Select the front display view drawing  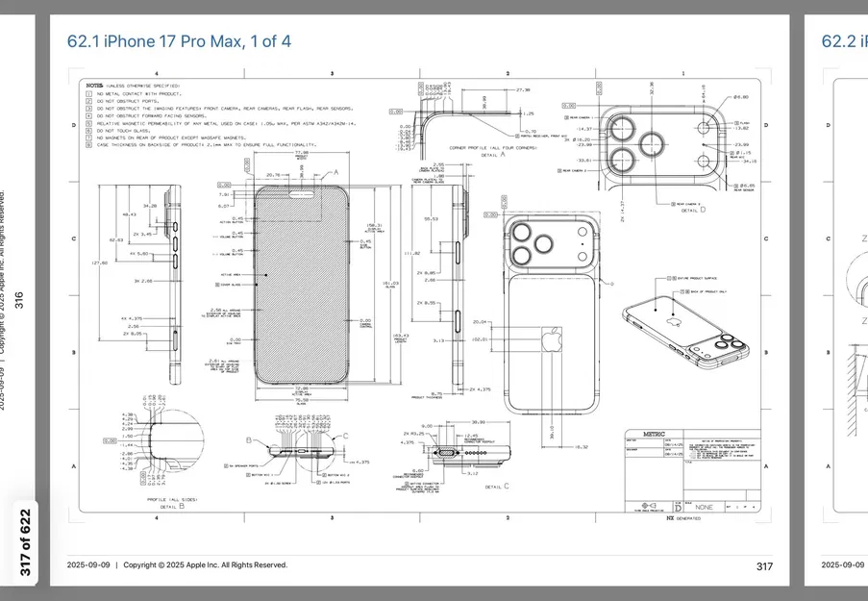click(x=303, y=279)
